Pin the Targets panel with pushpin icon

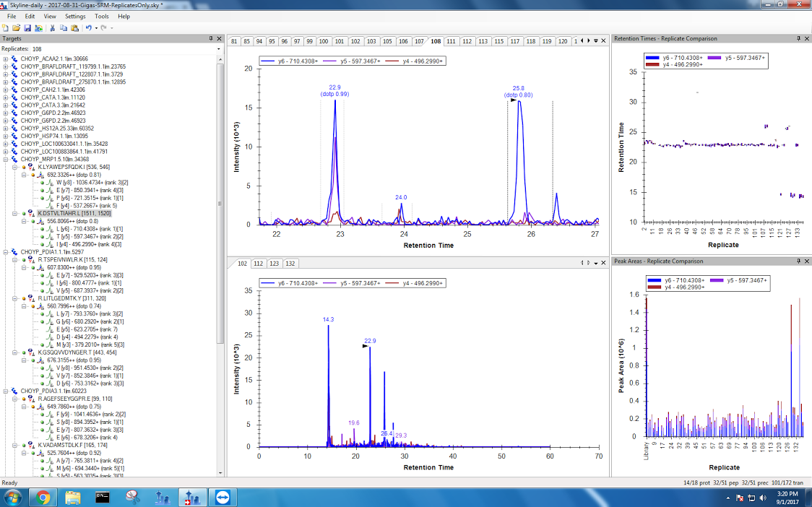(x=211, y=38)
